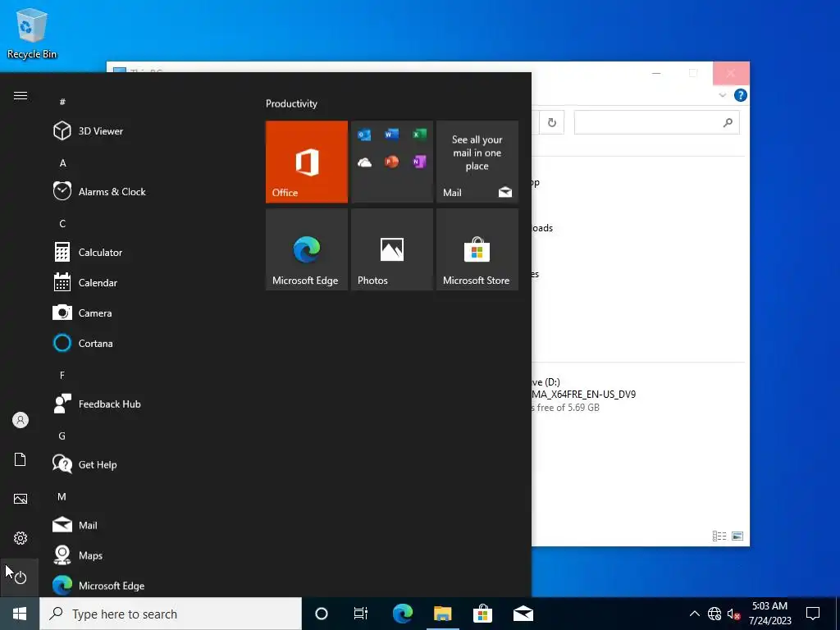Open the user account icon in Start

(21, 420)
